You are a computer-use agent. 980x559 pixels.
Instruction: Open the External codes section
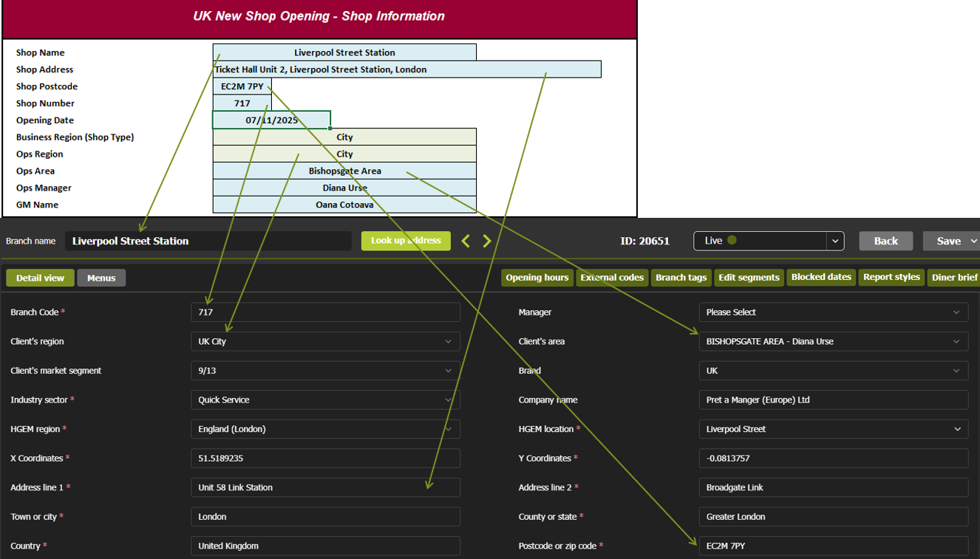coord(612,278)
